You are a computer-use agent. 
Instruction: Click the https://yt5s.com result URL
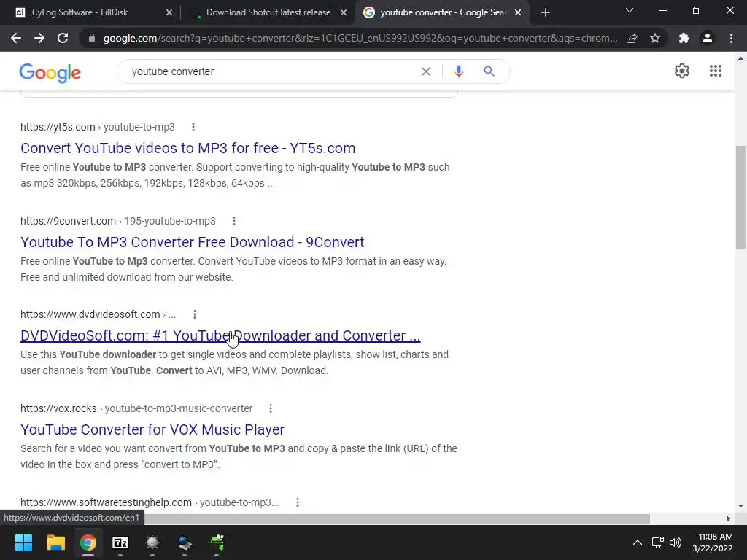[58, 127]
